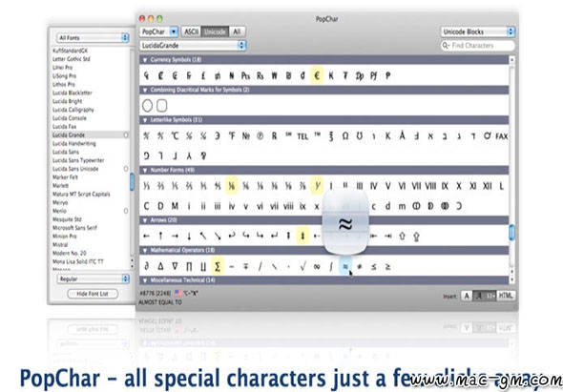Select the square root √ character

tap(302, 266)
